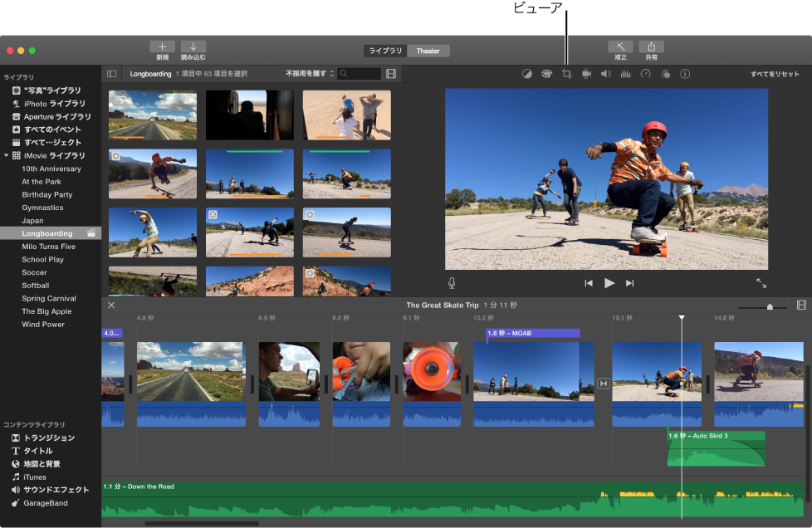The height and width of the screenshot is (528, 812).
Task: Select the cropping tool
Action: [566, 74]
